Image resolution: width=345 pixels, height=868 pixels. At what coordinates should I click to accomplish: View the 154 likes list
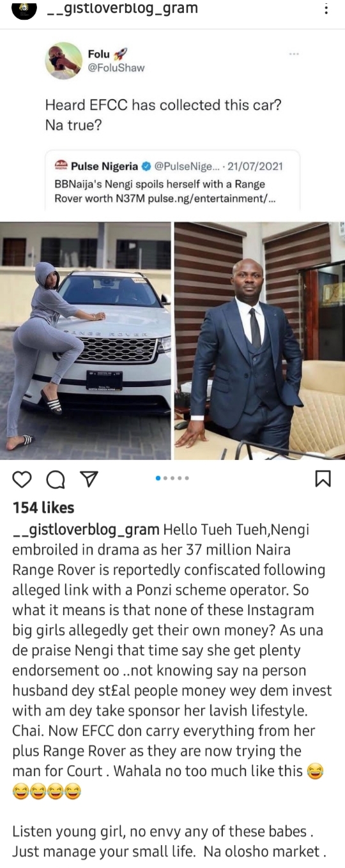[x=43, y=508]
